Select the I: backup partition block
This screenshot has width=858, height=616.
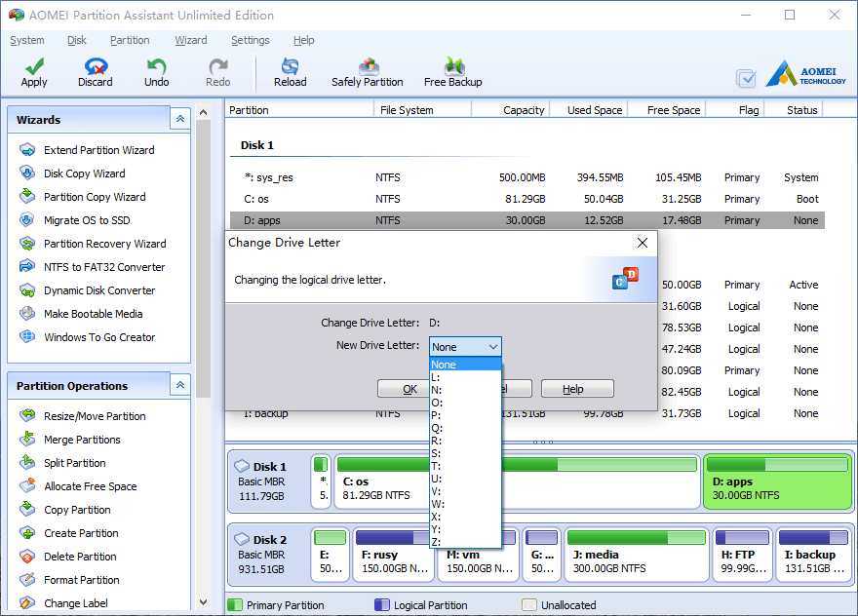[814, 555]
